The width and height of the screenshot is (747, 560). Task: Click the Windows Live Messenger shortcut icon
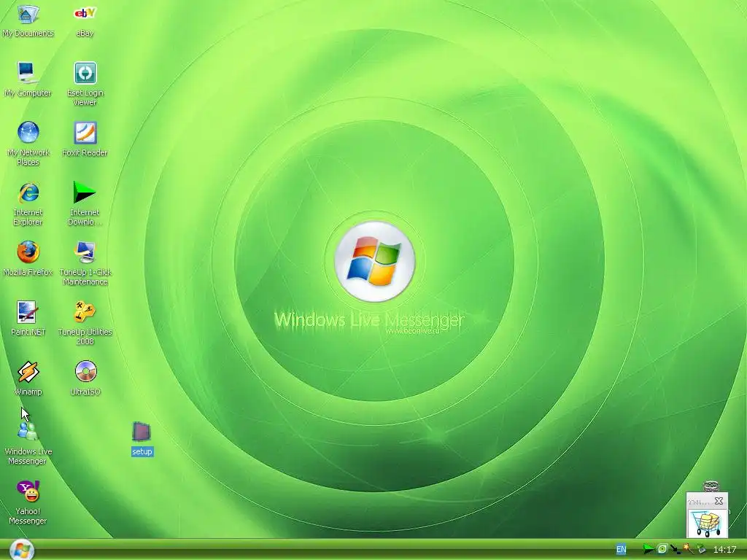click(28, 432)
